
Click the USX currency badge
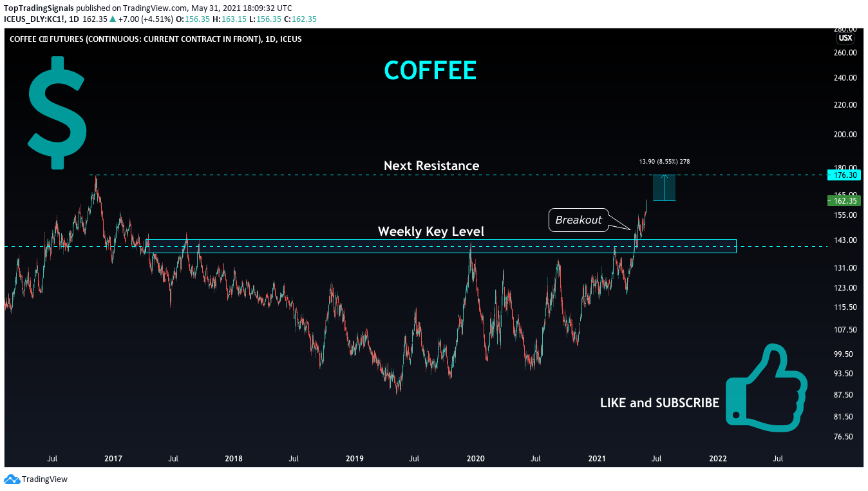(845, 38)
